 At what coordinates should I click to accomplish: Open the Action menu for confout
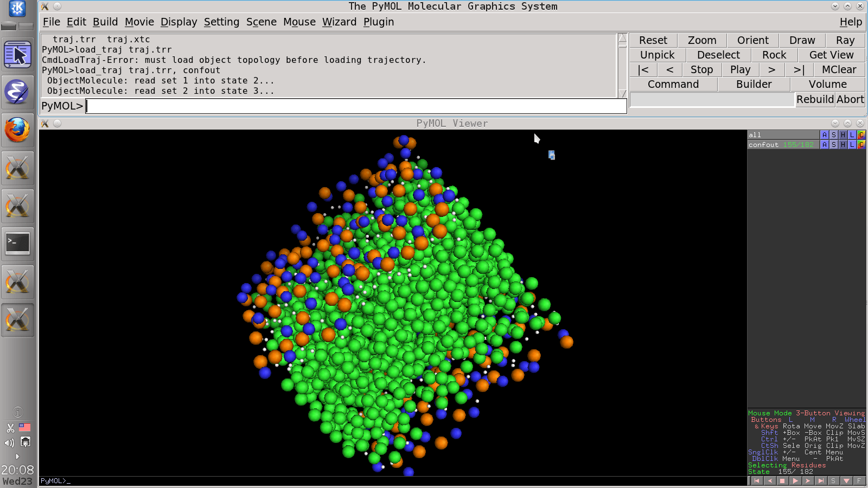825,145
